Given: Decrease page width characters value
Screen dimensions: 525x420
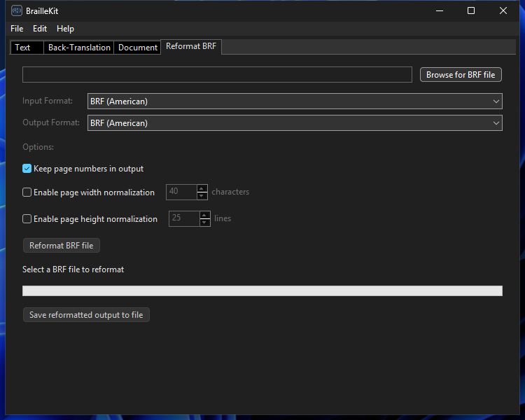Looking at the screenshot, I should pos(202,196).
